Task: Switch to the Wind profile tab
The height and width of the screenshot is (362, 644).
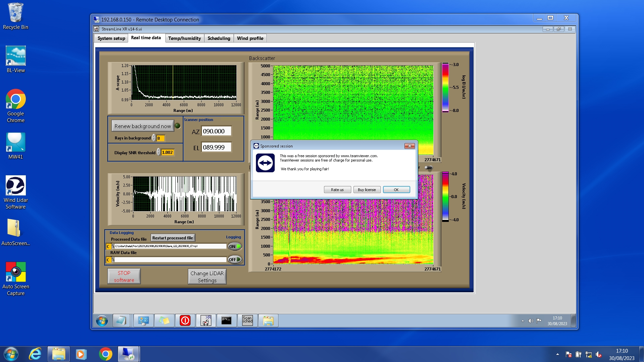Action: coord(250,38)
